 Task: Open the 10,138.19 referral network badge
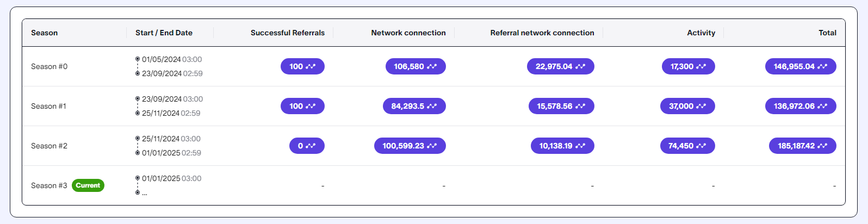coord(562,146)
